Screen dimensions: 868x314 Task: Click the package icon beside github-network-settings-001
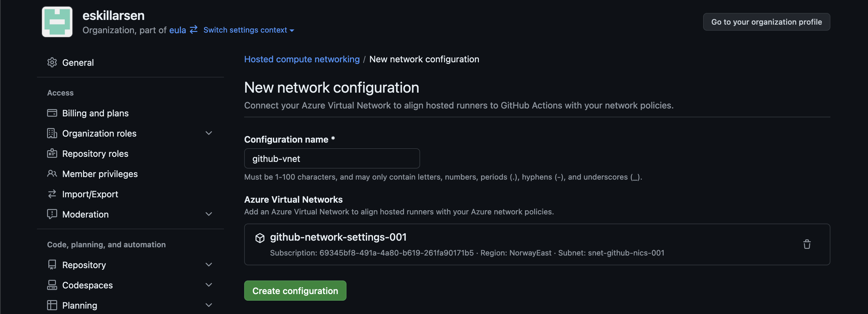260,238
